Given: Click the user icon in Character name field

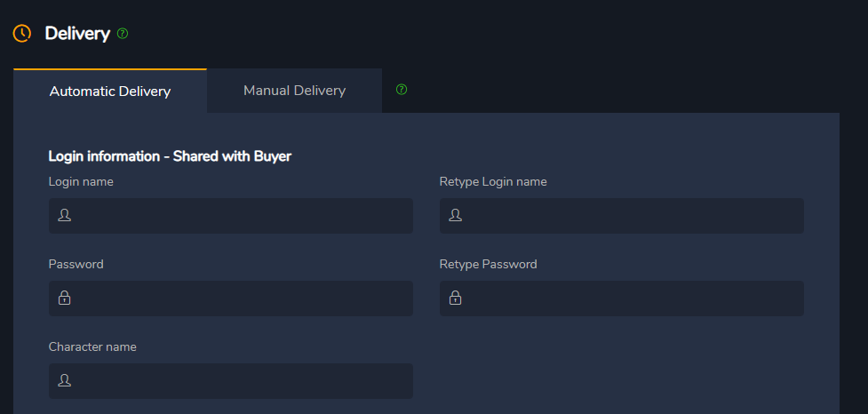Looking at the screenshot, I should pos(64,380).
